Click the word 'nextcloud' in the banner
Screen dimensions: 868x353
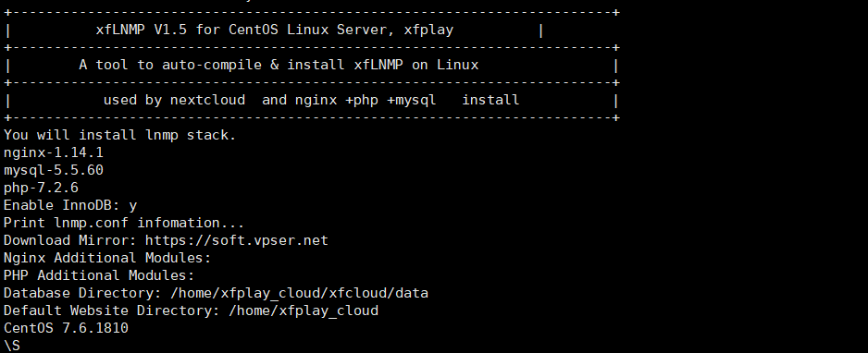tap(207, 100)
